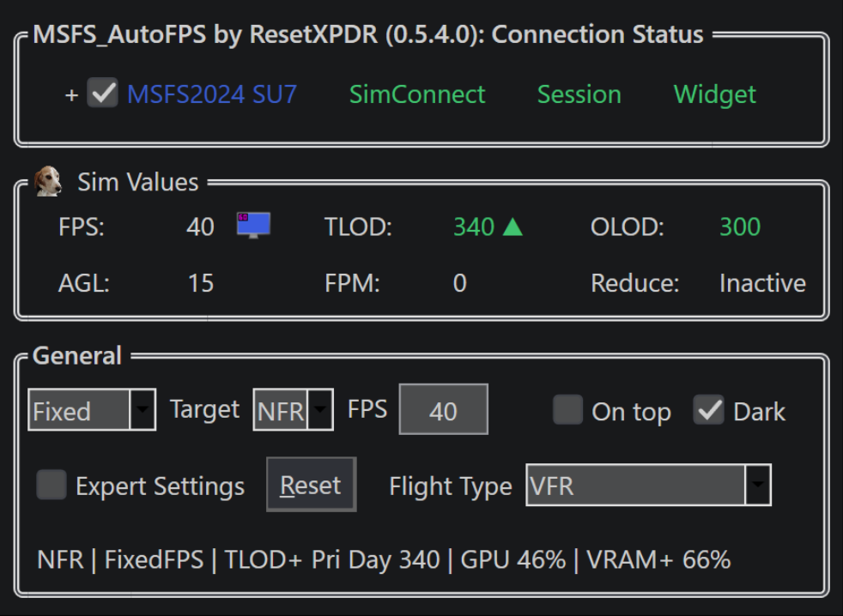Click the Sim Values FPS reading 40

pyautogui.click(x=201, y=226)
